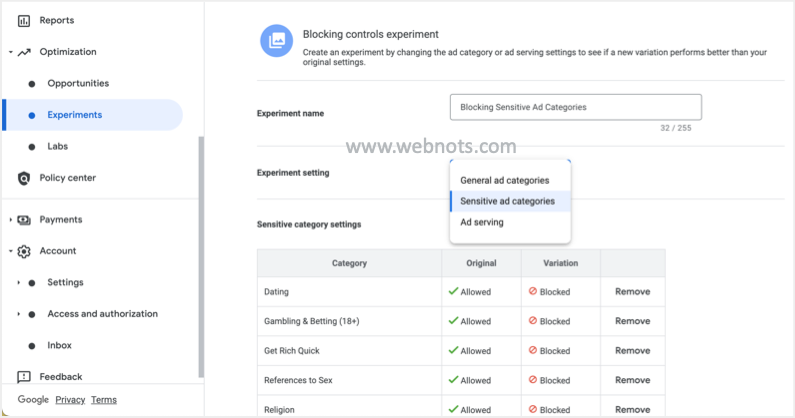Click the green Allowed checkmark for Dating
Image resolution: width=795 pixels, height=418 pixels.
point(453,292)
